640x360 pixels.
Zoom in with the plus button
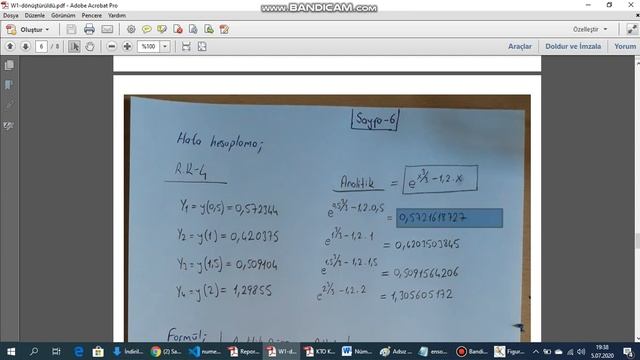[x=127, y=47]
